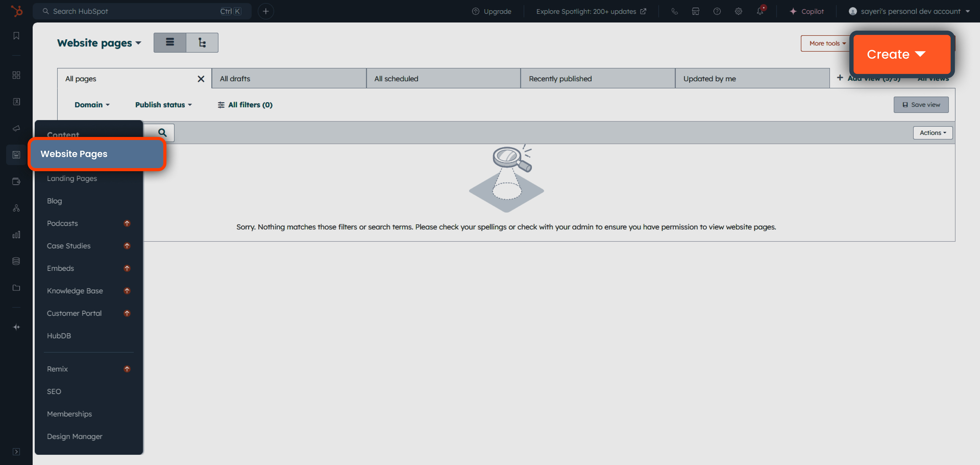The width and height of the screenshot is (980, 465).
Task: Open the settings gear icon
Action: [738, 11]
